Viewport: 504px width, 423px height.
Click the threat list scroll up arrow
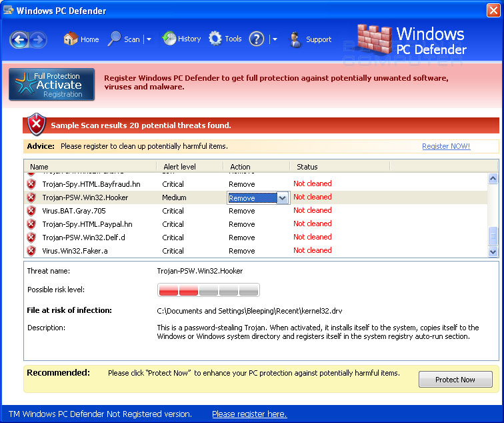[493, 178]
